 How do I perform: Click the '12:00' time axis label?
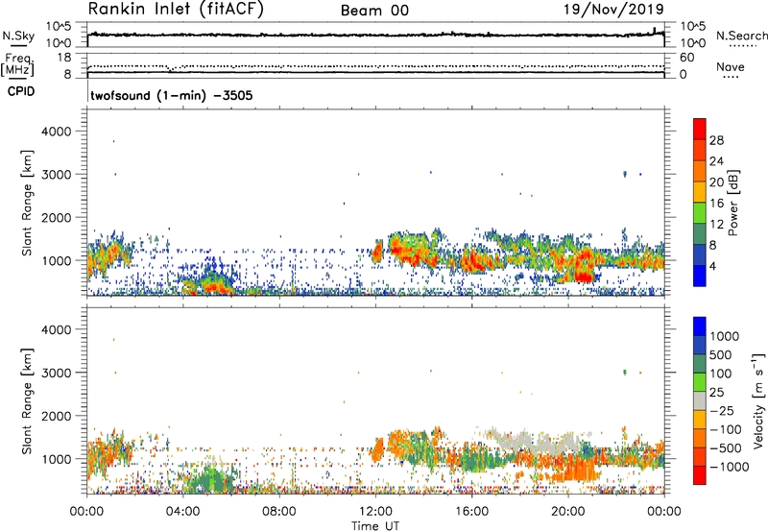click(x=375, y=512)
